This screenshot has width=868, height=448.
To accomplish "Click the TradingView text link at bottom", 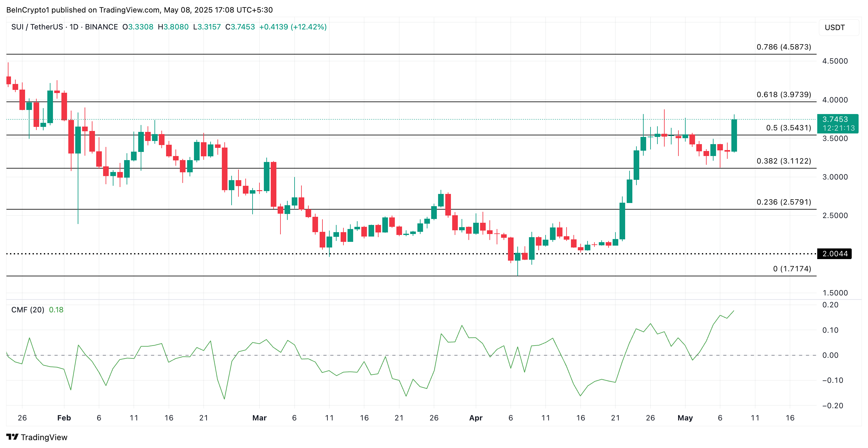I will tap(44, 437).
